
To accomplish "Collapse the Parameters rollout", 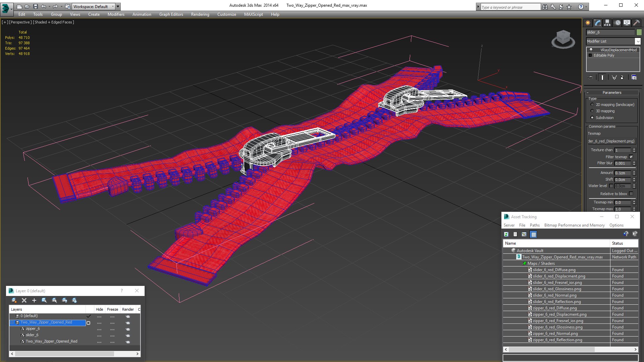I will coord(611,93).
